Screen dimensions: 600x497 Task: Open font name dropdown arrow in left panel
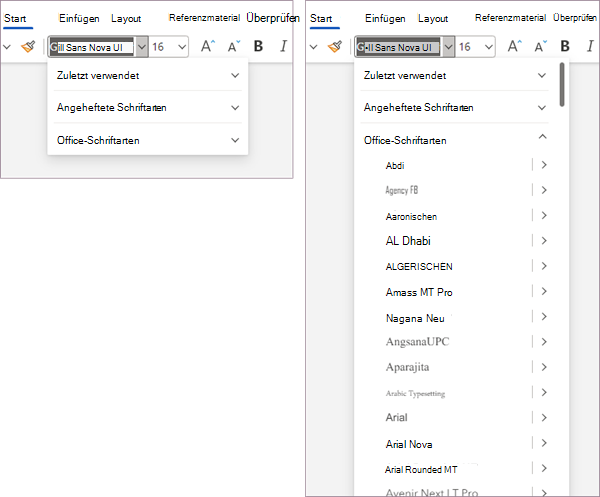pos(142,47)
